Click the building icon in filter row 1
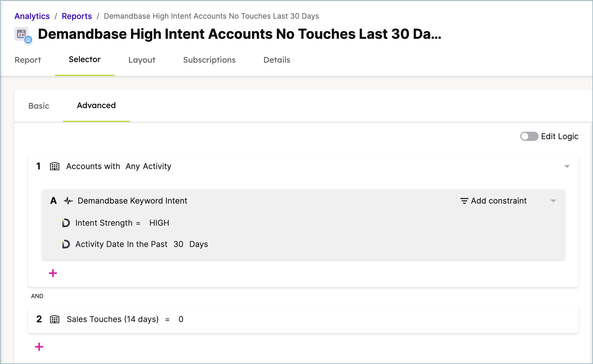This screenshot has width=593, height=364. 55,166
